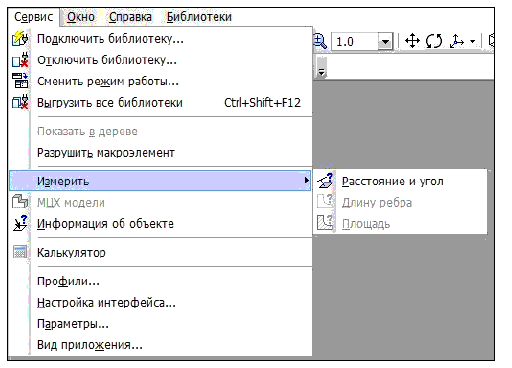
Task: Select Выгрузить все библиотеки entry
Action: (161, 102)
